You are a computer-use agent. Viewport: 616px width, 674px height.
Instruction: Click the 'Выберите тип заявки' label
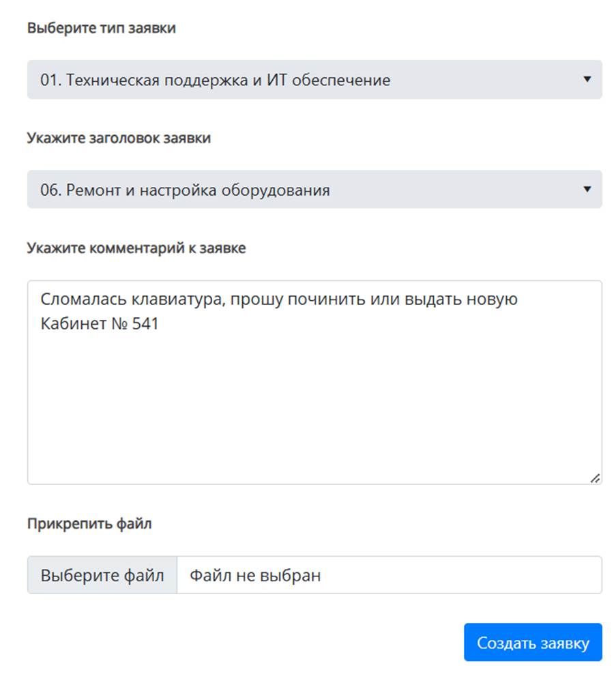[x=101, y=28]
